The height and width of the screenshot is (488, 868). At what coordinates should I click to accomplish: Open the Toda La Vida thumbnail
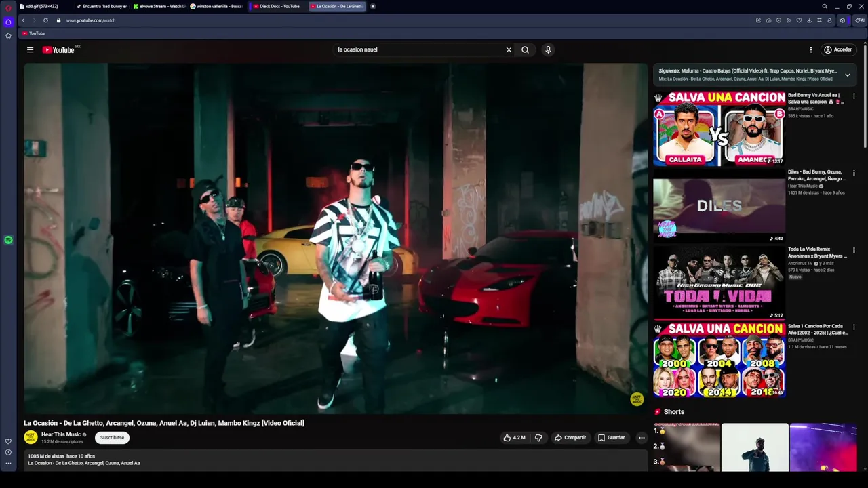click(x=719, y=283)
